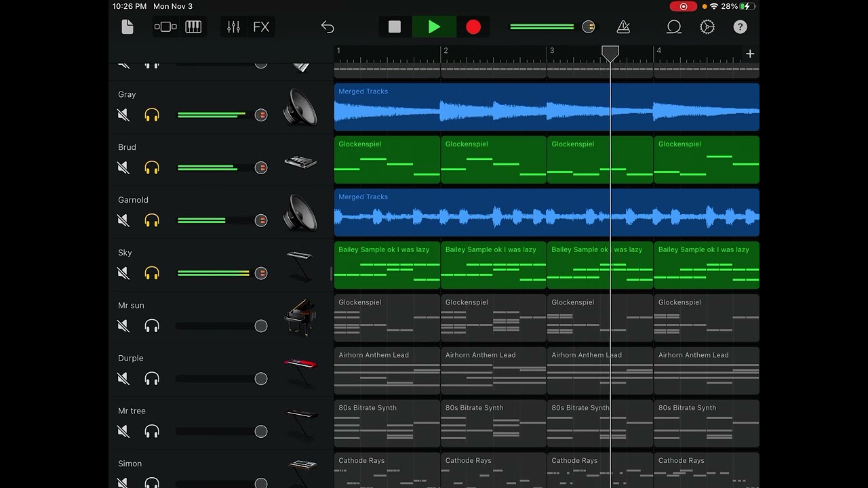This screenshot has width=868, height=488.
Task: Add song section with plus button
Action: [750, 54]
